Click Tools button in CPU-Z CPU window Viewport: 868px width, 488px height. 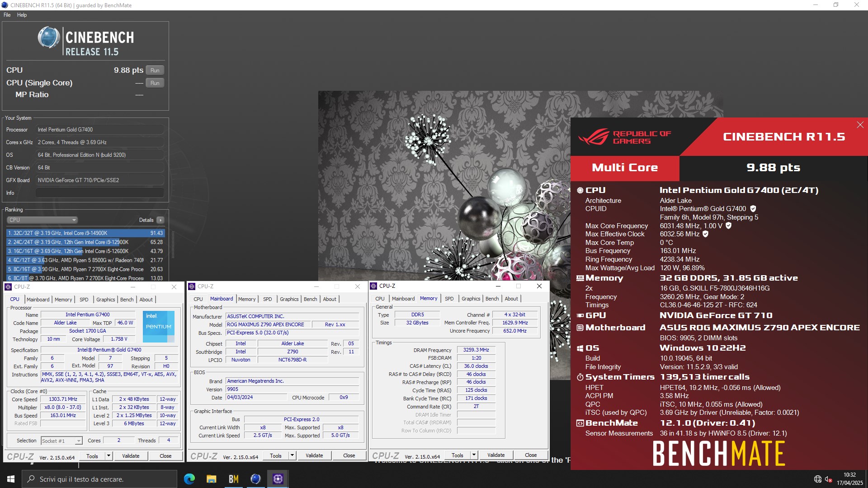(x=92, y=456)
